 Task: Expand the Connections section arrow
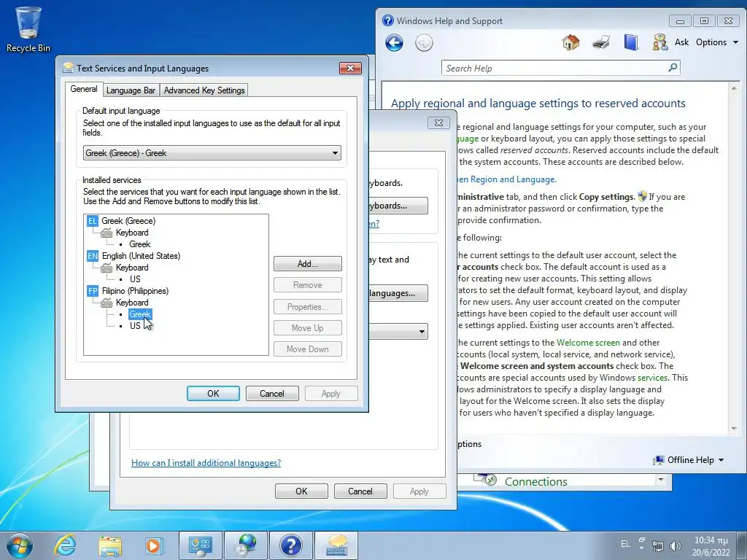pyautogui.click(x=660, y=480)
